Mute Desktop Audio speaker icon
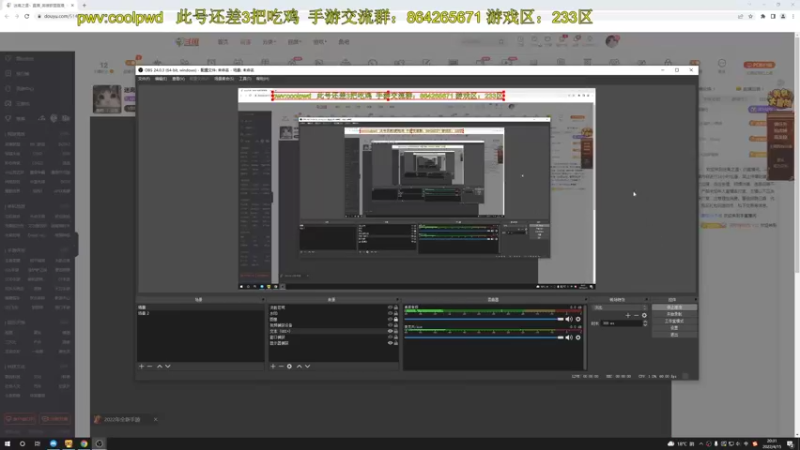This screenshot has height=450, width=800. click(569, 319)
